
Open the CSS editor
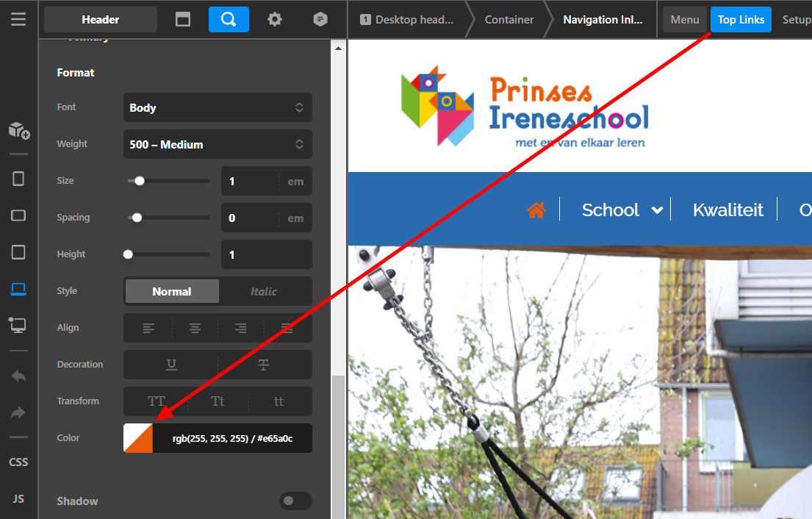(x=18, y=462)
